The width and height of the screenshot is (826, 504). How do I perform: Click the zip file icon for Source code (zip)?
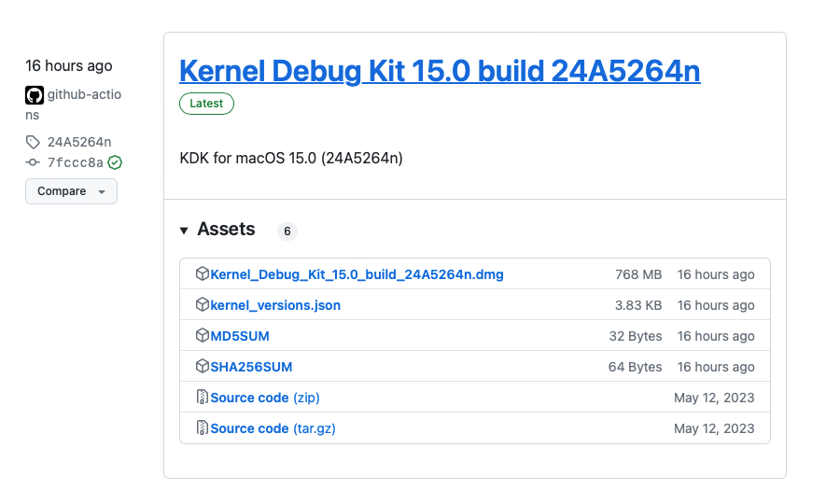(x=203, y=397)
